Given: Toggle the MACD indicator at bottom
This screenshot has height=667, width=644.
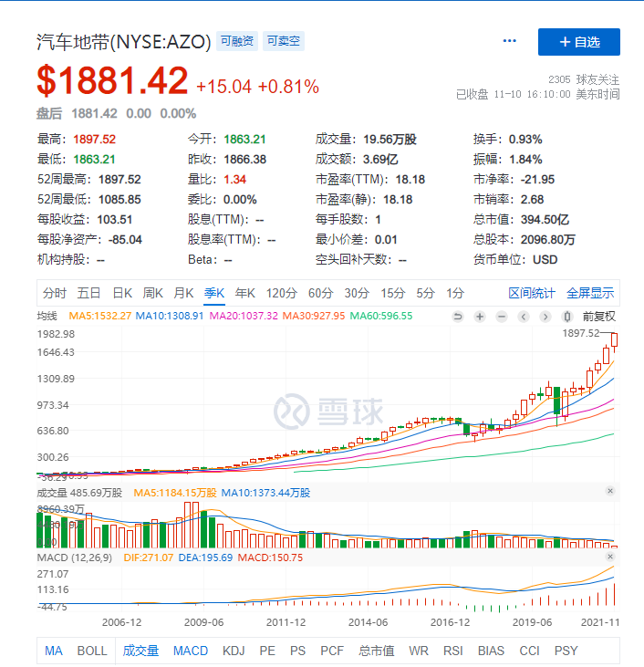Looking at the screenshot, I should click(x=191, y=651).
